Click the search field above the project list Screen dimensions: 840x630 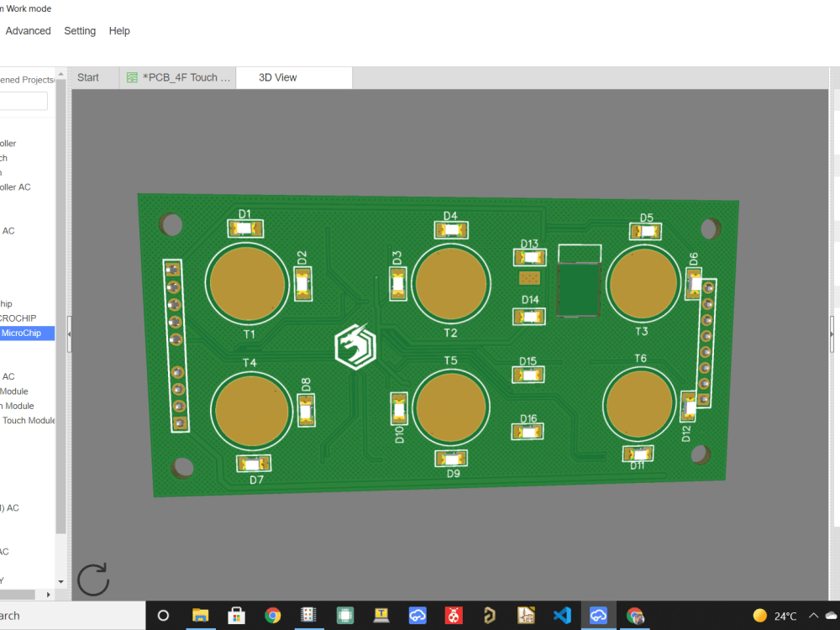click(x=23, y=100)
